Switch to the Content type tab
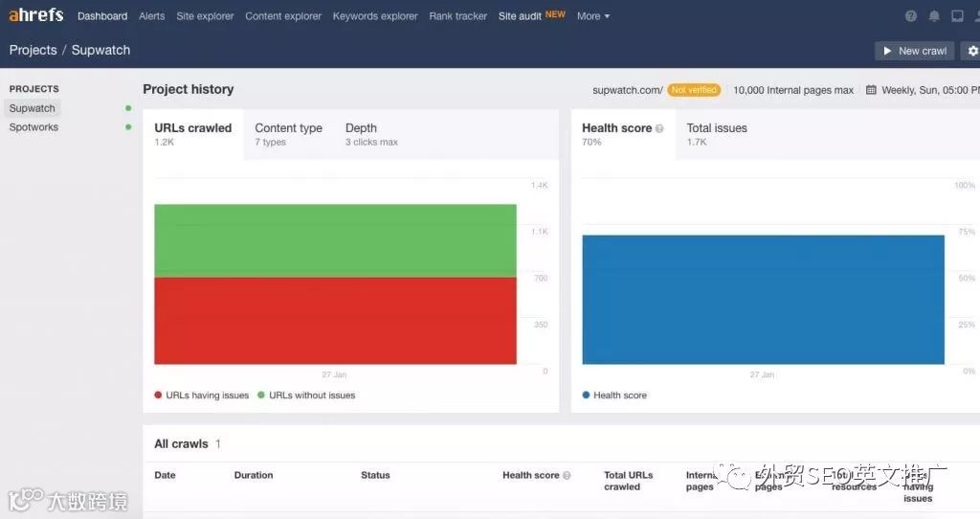Screen dimensions: 980x519 (x=288, y=134)
